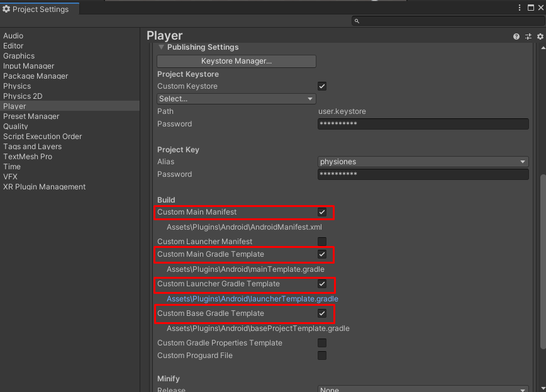Uncheck Custom Main Gradle Template
546x392 pixels.
click(x=322, y=254)
